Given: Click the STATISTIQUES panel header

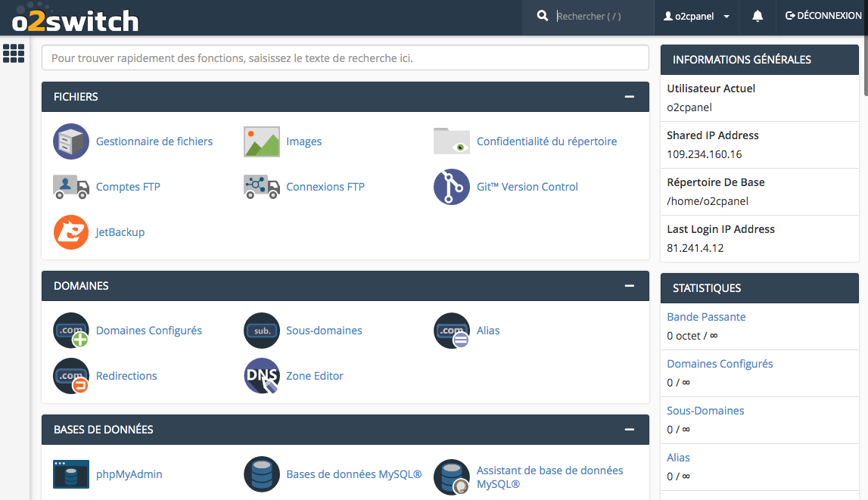Looking at the screenshot, I should pos(760,288).
